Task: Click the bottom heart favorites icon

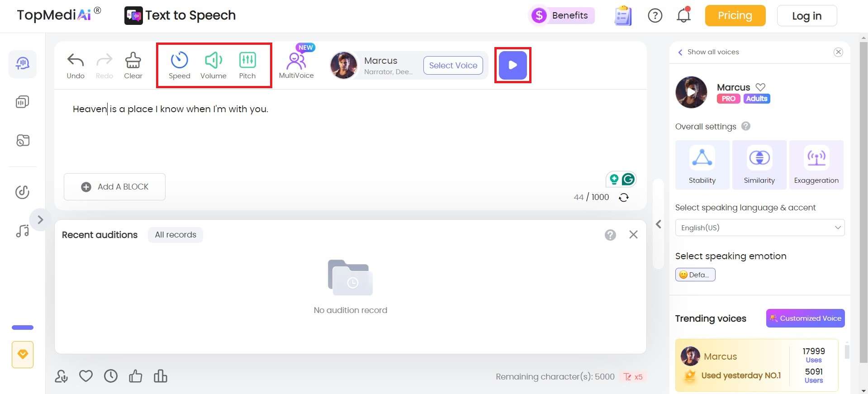Action: coord(86,376)
